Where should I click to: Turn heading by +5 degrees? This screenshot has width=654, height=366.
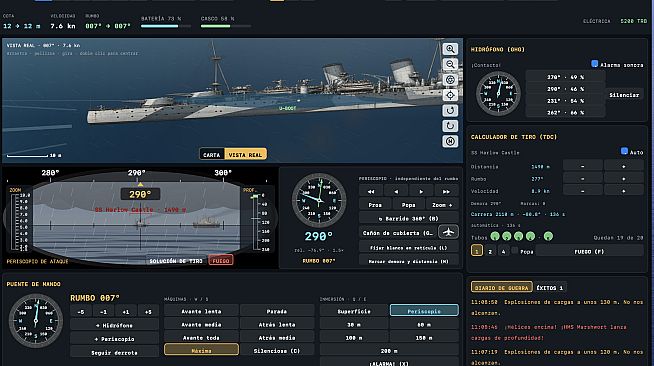pos(148,311)
